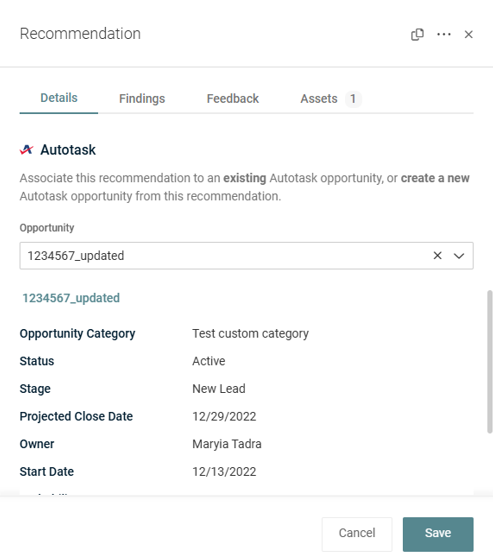
Task: Click the Projected Close Date value 12/29/2022
Action: [x=224, y=416]
